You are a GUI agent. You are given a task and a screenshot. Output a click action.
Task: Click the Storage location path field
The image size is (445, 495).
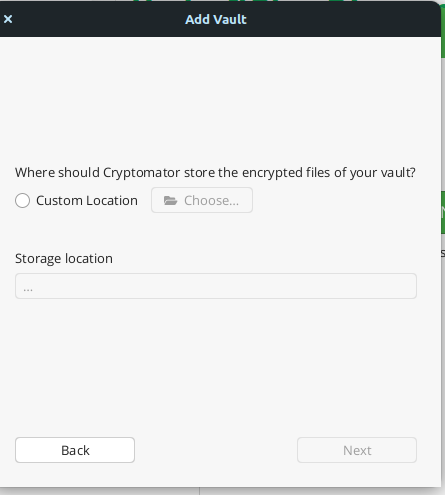coord(216,286)
